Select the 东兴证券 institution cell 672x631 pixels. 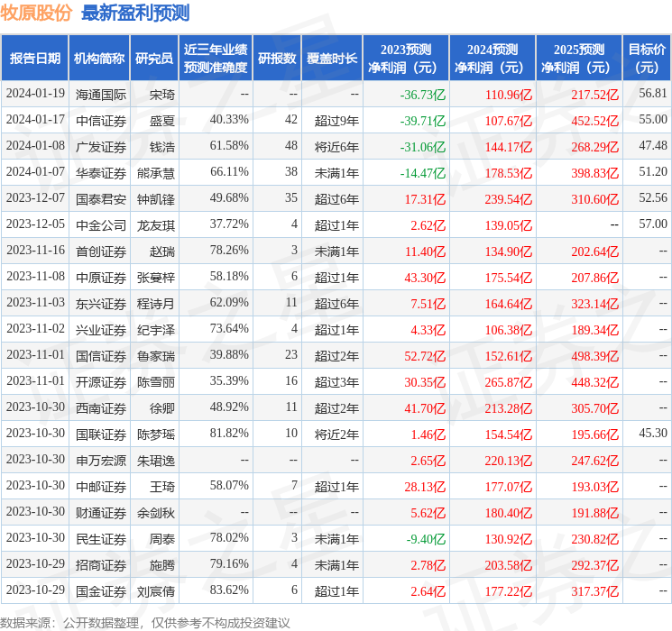101,304
